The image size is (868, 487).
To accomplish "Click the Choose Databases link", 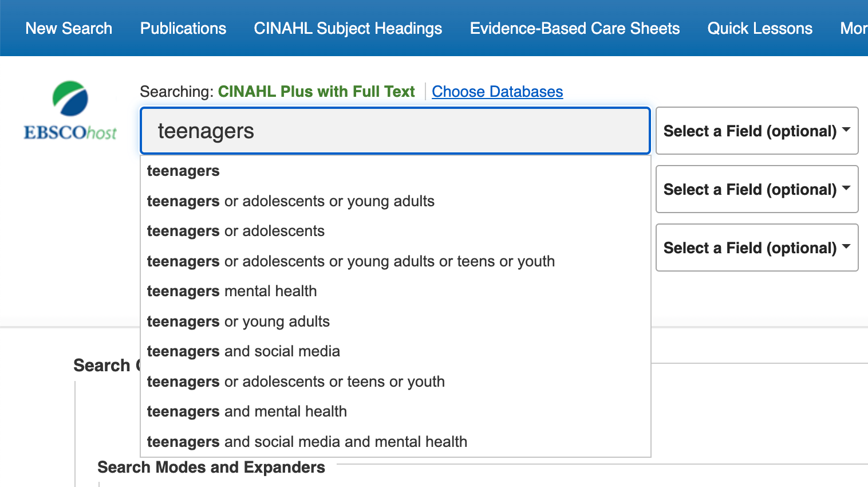I will (497, 92).
